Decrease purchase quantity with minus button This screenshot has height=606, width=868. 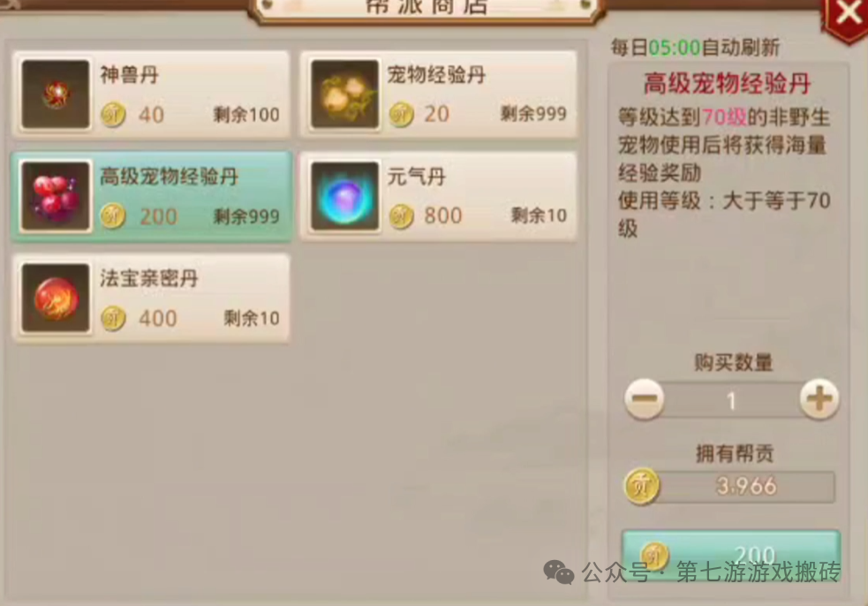click(x=645, y=398)
